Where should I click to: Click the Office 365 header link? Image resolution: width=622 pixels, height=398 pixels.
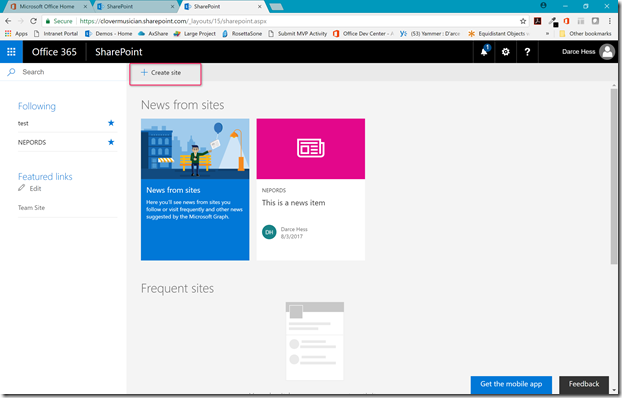pyautogui.click(x=54, y=52)
